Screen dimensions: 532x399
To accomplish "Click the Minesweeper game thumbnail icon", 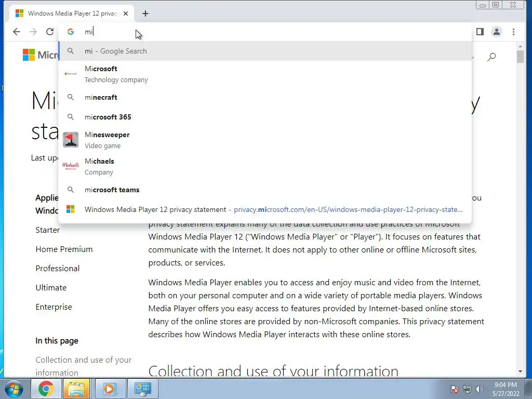I will pos(71,140).
